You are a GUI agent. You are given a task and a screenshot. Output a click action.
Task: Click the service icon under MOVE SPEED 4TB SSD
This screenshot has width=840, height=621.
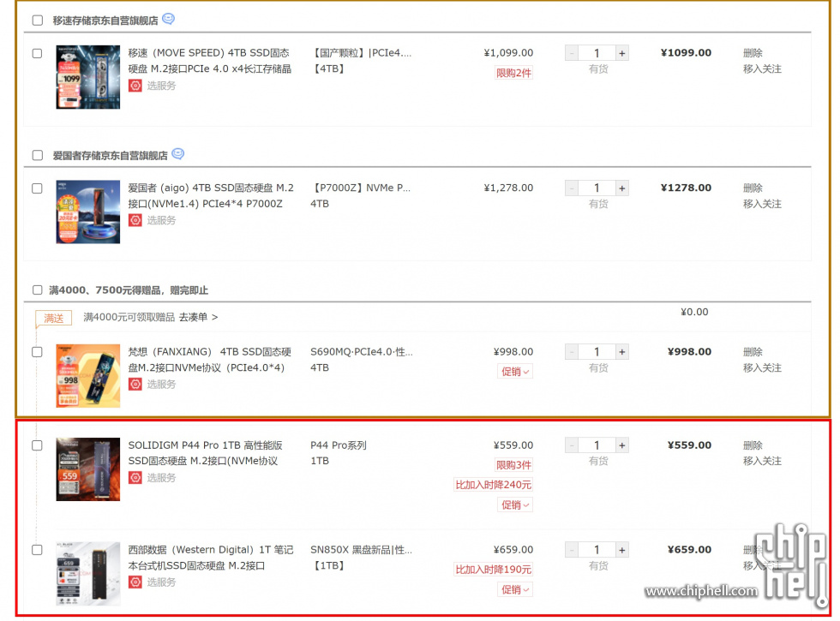pyautogui.click(x=135, y=86)
